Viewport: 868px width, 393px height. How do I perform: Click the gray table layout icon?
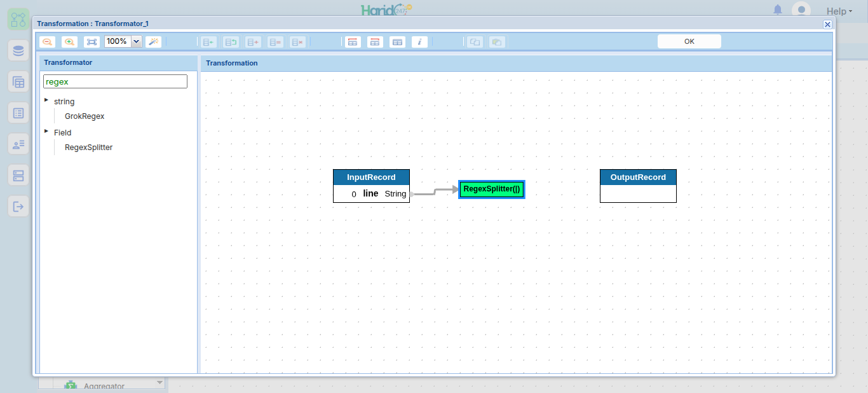pyautogui.click(x=397, y=42)
